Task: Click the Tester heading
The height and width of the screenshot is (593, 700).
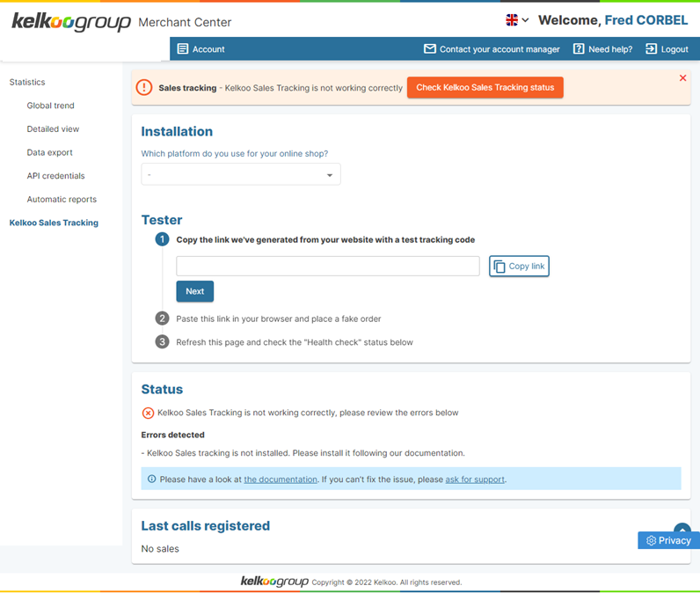Action: pos(162,220)
